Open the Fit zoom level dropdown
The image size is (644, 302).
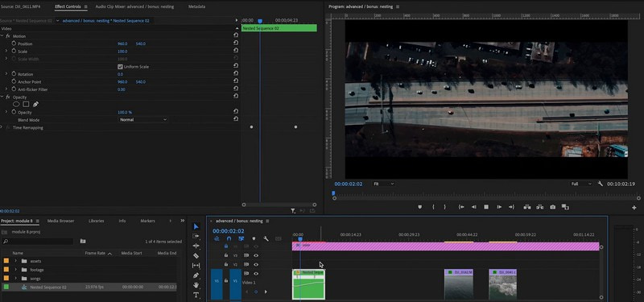pos(384,184)
